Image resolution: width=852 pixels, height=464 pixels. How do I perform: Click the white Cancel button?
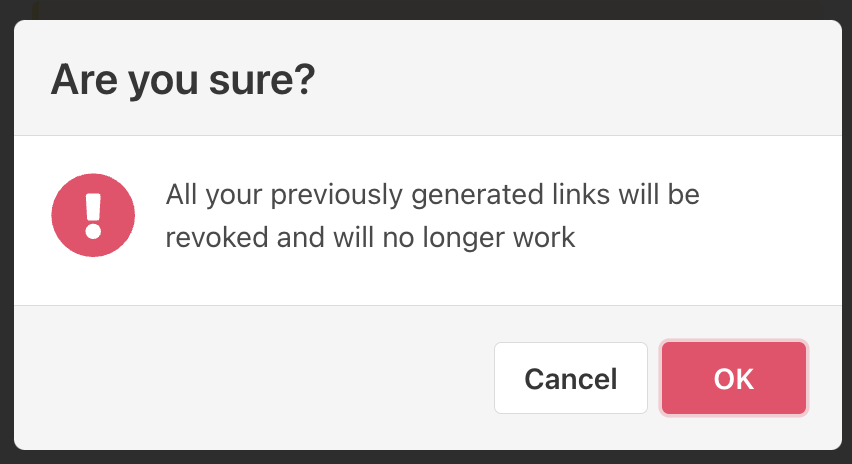[571, 378]
